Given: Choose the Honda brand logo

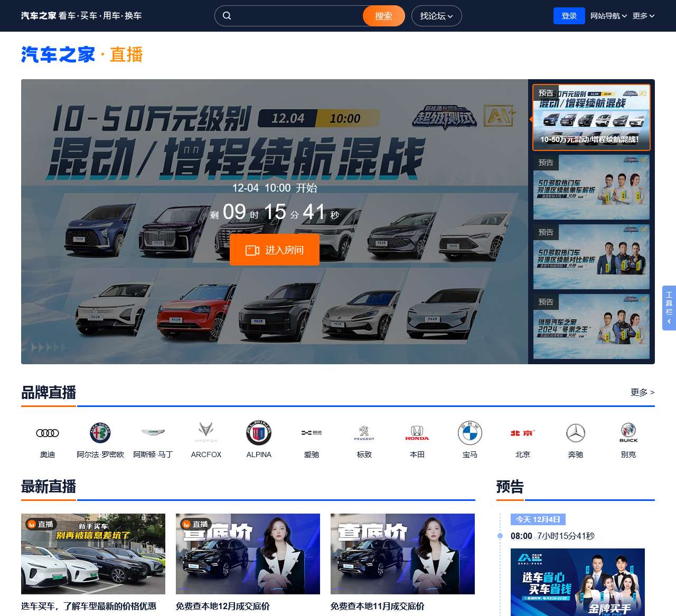Looking at the screenshot, I should (x=417, y=433).
